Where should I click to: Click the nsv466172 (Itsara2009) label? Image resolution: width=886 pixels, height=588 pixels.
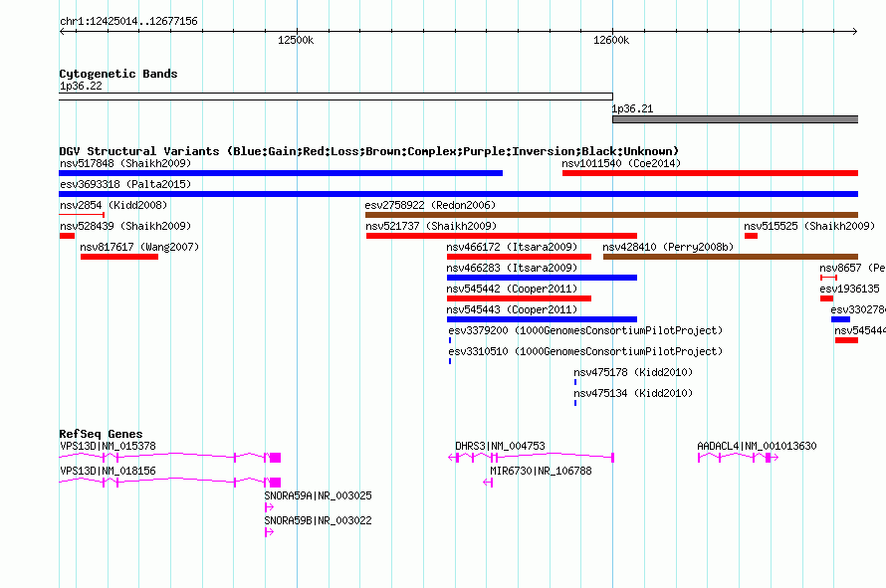[x=512, y=247]
